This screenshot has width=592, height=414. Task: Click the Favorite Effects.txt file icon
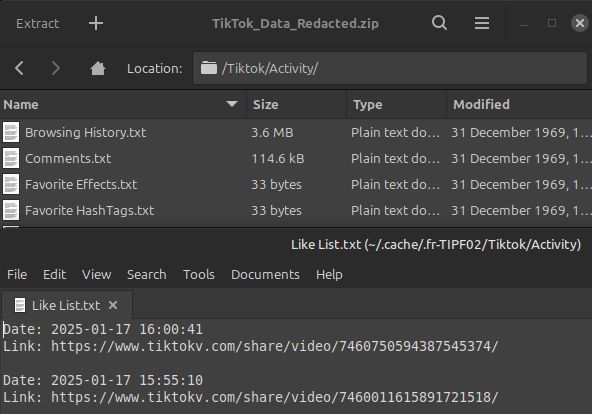click(11, 185)
